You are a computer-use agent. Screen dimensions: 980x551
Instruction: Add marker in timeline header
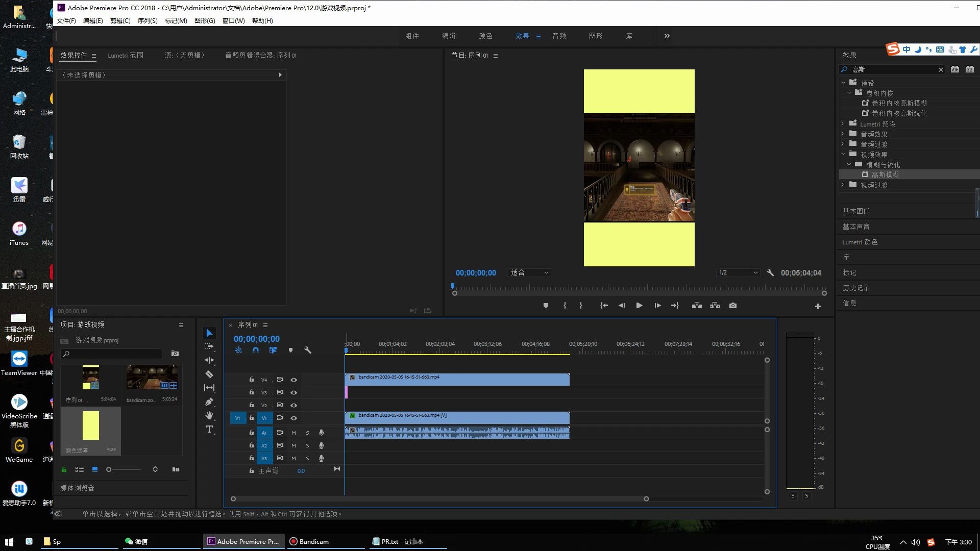(290, 350)
